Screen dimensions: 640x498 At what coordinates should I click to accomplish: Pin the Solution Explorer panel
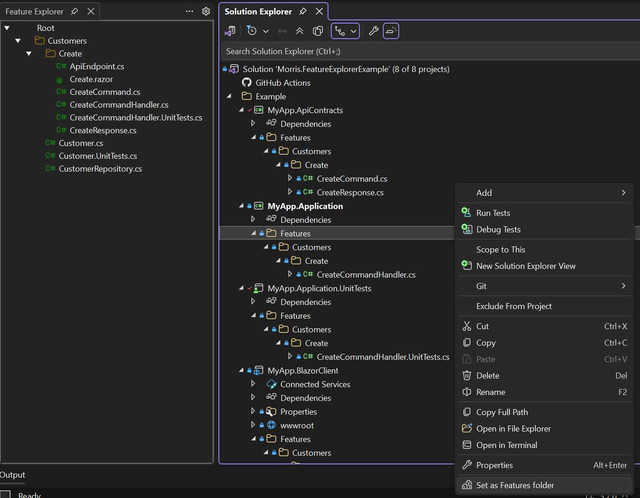click(302, 11)
